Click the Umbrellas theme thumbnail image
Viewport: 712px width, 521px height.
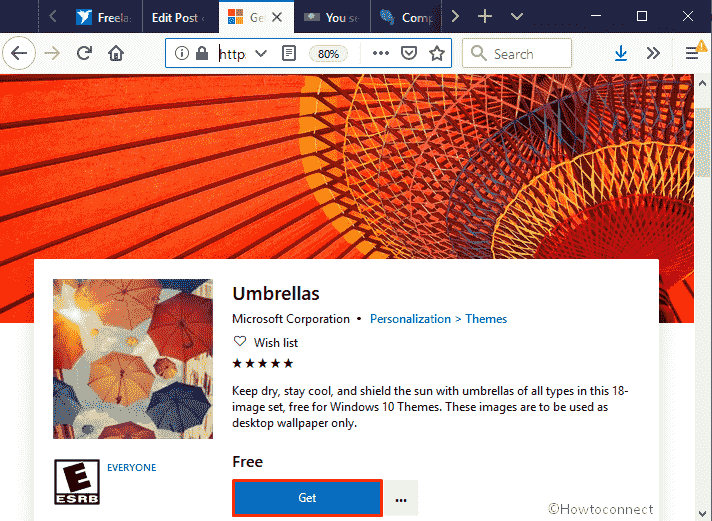point(133,359)
